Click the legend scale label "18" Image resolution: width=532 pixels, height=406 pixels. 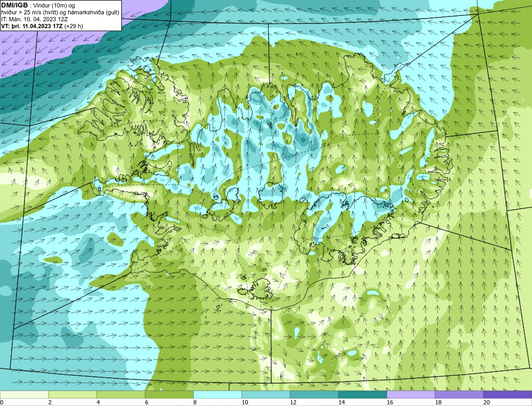438,402
